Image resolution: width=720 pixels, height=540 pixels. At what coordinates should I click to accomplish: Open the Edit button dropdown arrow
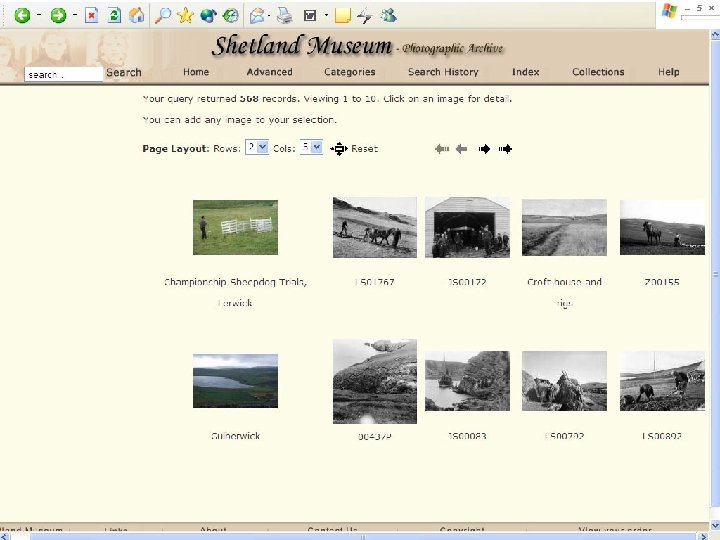pyautogui.click(x=326, y=16)
